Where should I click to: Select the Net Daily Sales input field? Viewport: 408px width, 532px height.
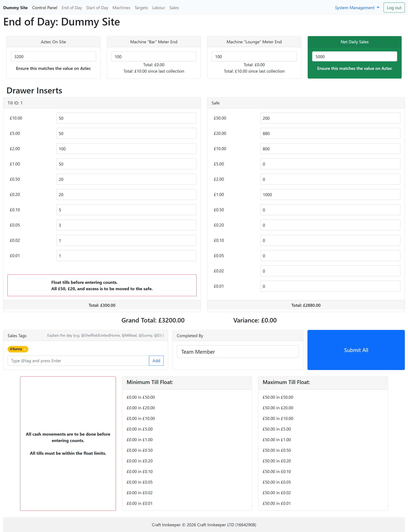354,56
